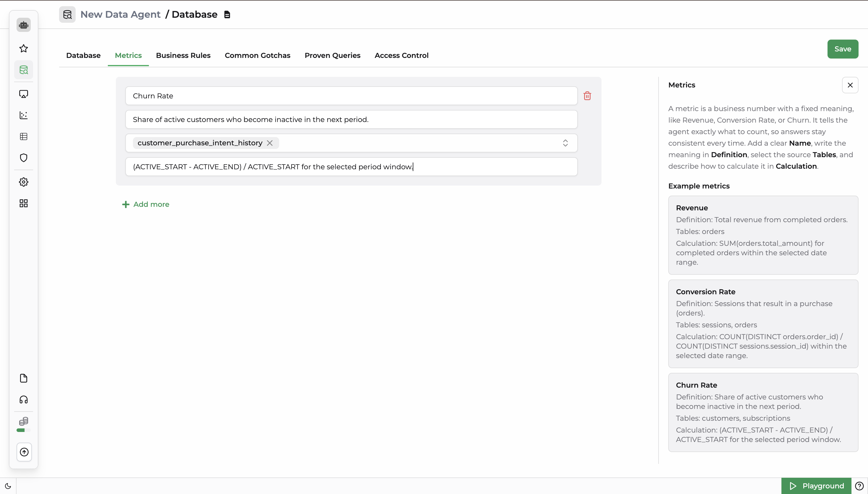The height and width of the screenshot is (494, 868).
Task: Expand the tables selection dropdown
Action: click(x=565, y=143)
